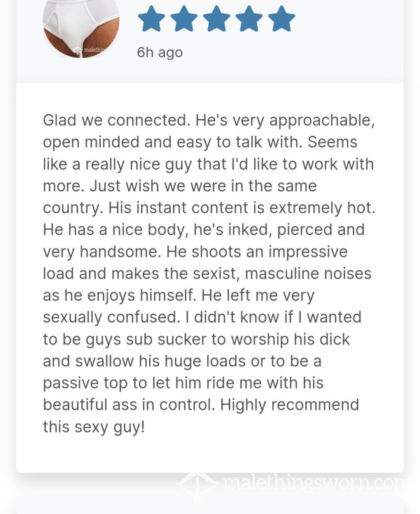This screenshot has height=514, width=420.
Task: Click the words 'open minded and easy to talk with'
Action: pos(172,142)
